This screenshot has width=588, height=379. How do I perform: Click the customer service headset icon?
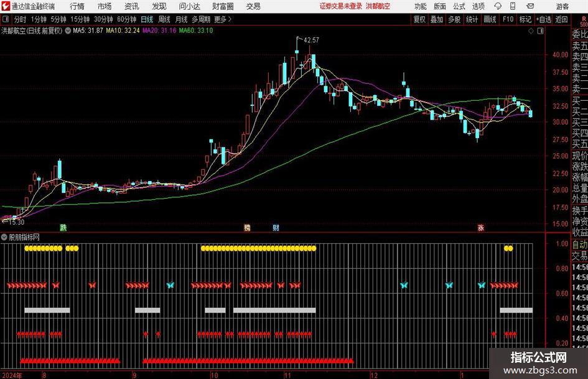(x=498, y=6)
